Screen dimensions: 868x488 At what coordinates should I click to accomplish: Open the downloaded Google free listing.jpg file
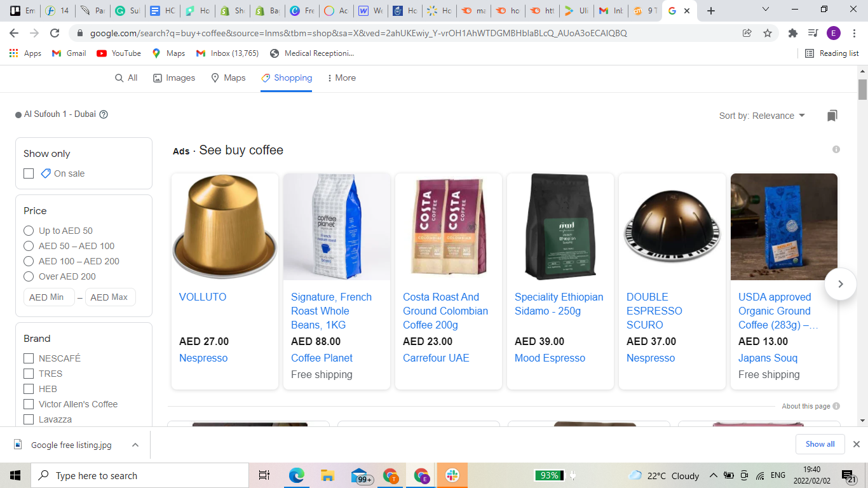(65, 445)
